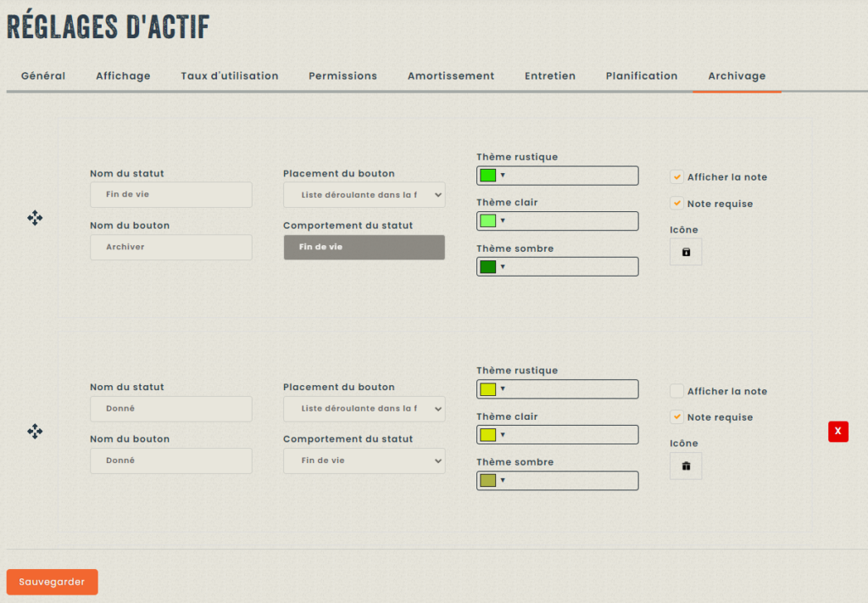This screenshot has width=868, height=603.
Task: Open icon picker for Fin de vie status
Action: (x=686, y=252)
